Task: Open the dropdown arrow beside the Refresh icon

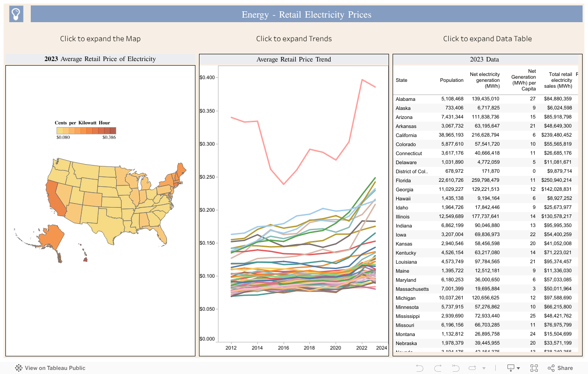Action: point(484,369)
